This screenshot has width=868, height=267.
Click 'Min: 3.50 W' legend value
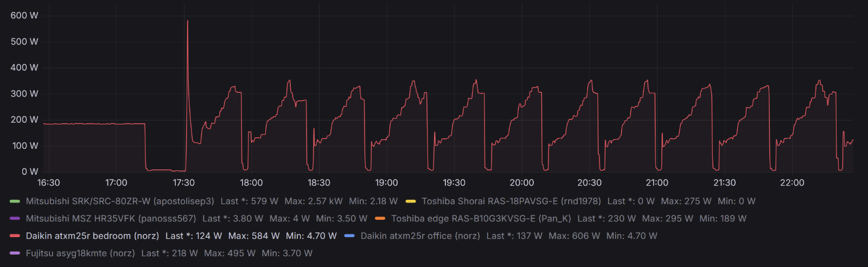point(342,219)
